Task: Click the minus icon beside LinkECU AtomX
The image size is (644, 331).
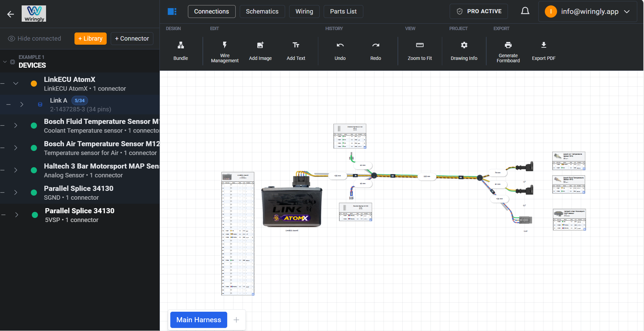Action: [x=3, y=84]
